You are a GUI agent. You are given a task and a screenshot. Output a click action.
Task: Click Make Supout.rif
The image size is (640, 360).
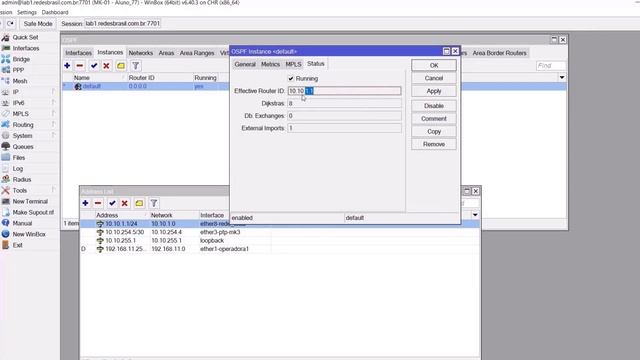33,212
